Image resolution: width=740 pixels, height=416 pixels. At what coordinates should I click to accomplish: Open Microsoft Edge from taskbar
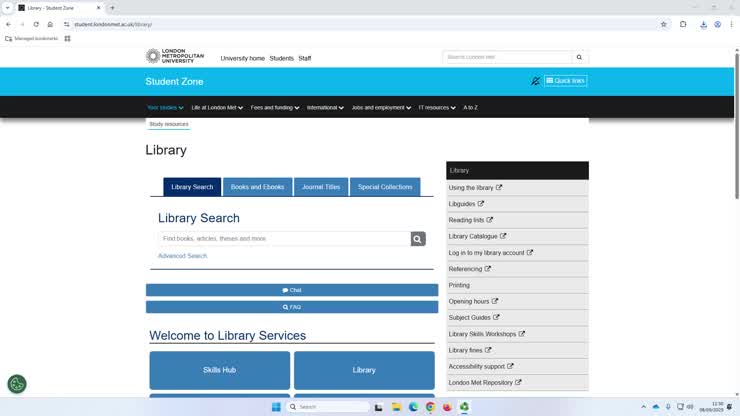click(x=413, y=407)
